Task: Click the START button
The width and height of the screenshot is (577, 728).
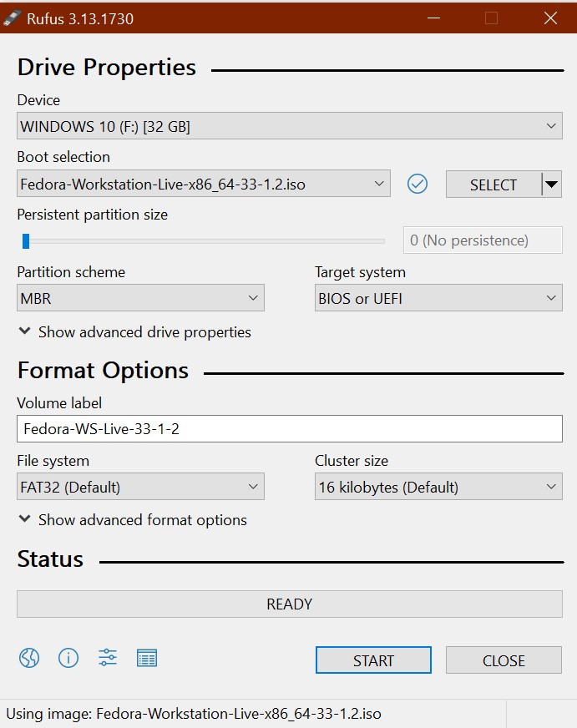Action: pos(373,660)
